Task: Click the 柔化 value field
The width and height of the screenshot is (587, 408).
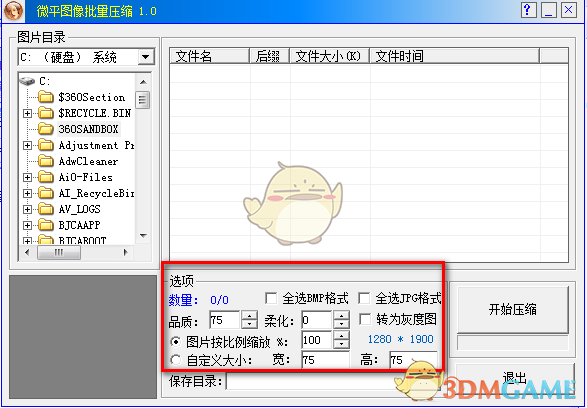Action: pyautogui.click(x=317, y=320)
